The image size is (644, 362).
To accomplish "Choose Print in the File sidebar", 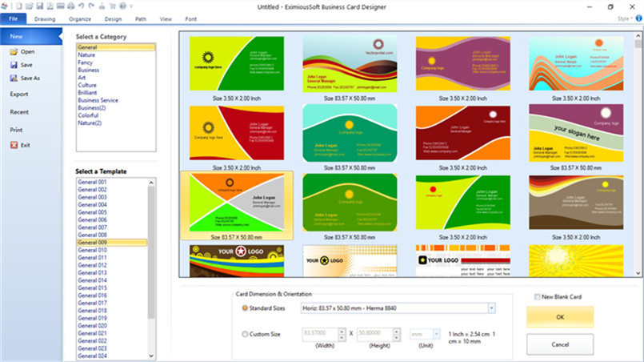I will pos(16,130).
